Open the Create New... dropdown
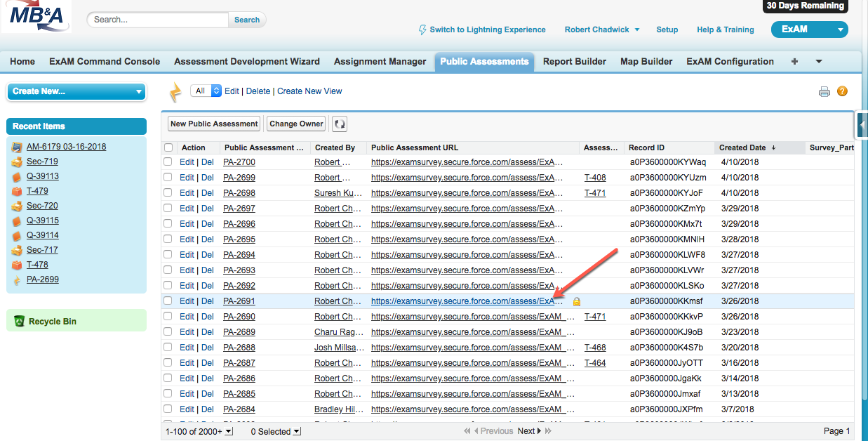 76,91
